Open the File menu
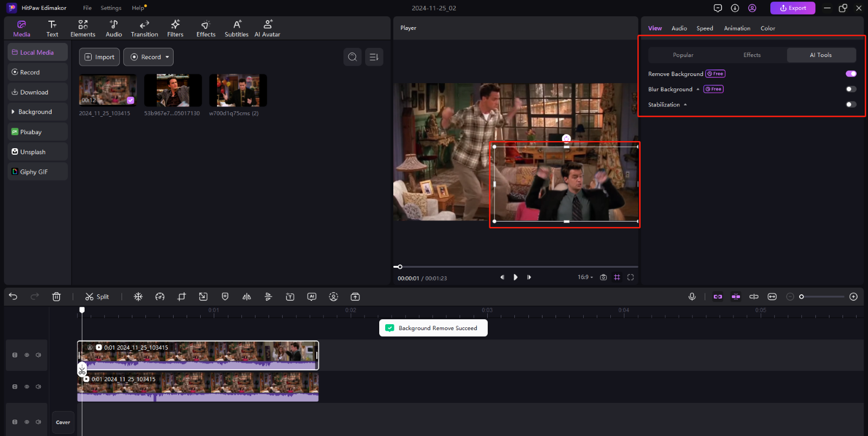 coord(87,8)
